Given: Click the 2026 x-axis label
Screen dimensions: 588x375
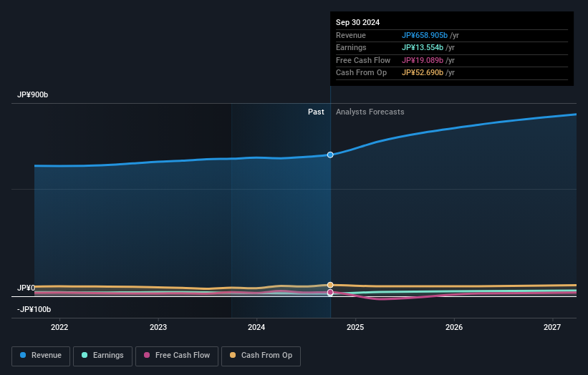Looking at the screenshot, I should 454,327.
